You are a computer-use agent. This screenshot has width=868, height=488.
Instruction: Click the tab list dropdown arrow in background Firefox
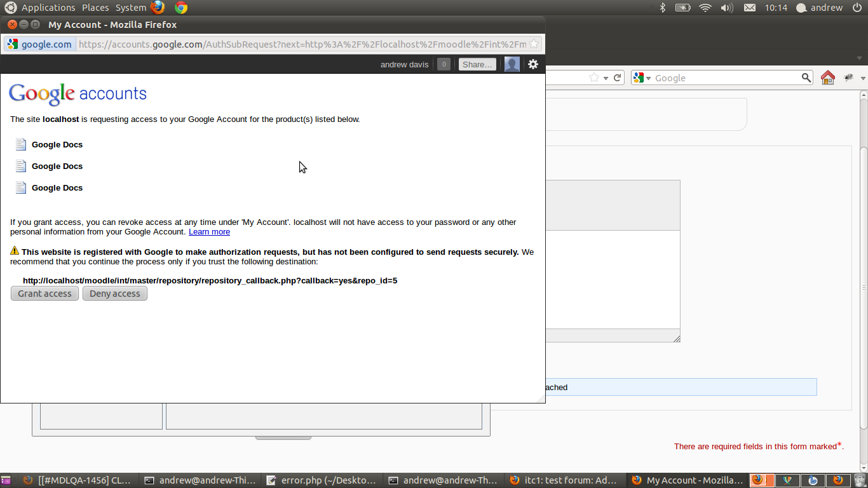[860, 58]
